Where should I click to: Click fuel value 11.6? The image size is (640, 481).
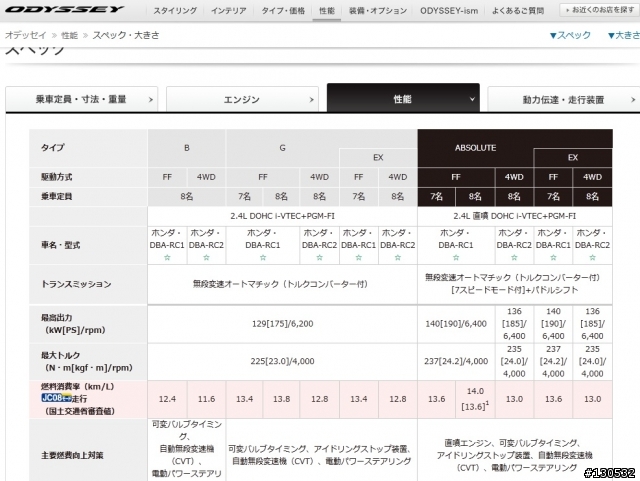[x=207, y=399]
